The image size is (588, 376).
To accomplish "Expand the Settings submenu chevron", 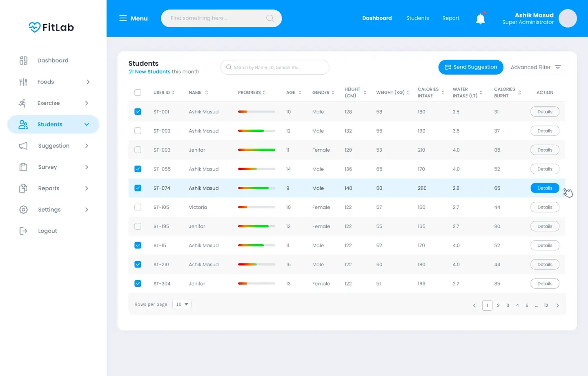I will click(x=87, y=210).
